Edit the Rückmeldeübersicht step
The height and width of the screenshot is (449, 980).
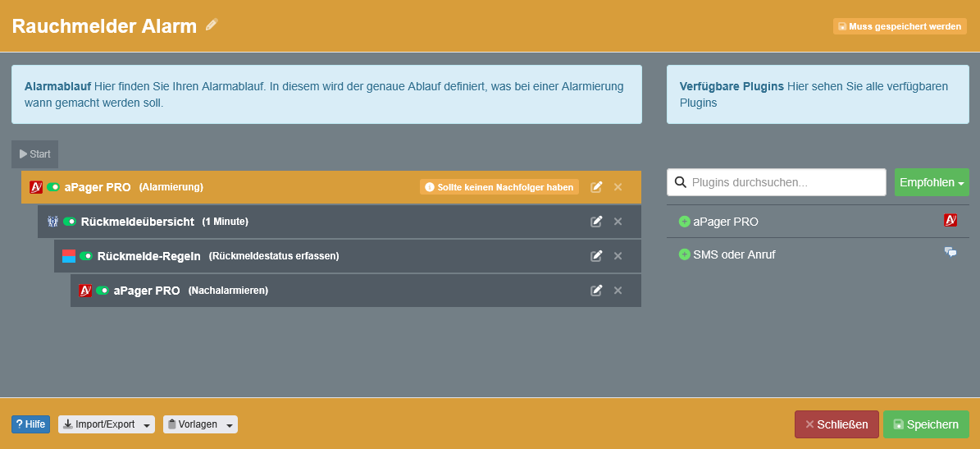pos(596,222)
